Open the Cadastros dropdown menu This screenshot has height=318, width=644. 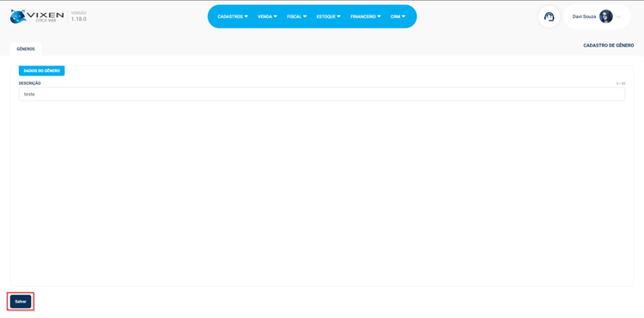coord(233,17)
